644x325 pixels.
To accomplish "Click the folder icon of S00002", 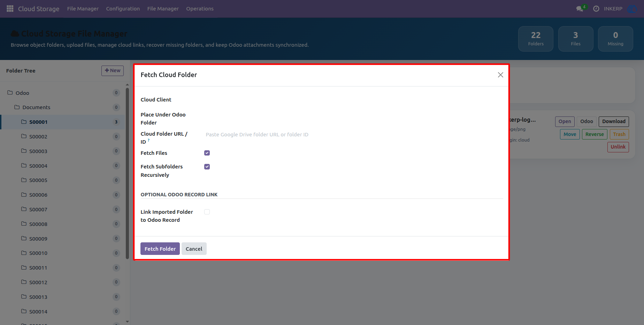I will (x=24, y=136).
